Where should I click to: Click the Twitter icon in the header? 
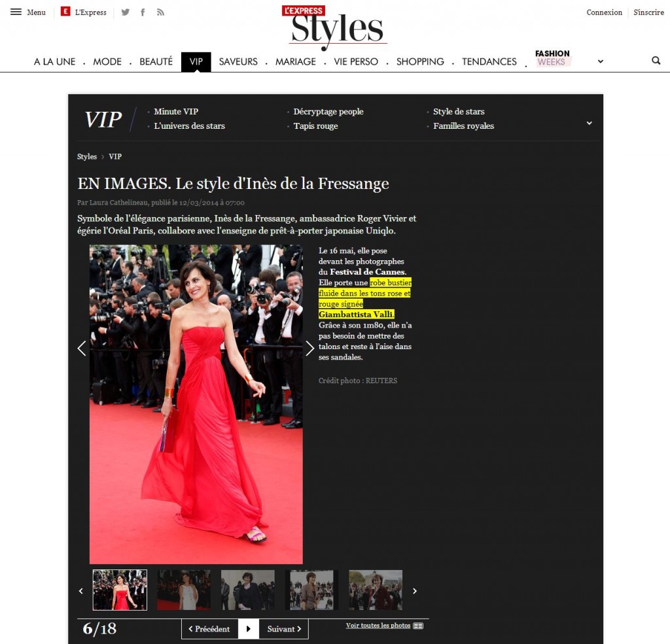click(x=126, y=12)
